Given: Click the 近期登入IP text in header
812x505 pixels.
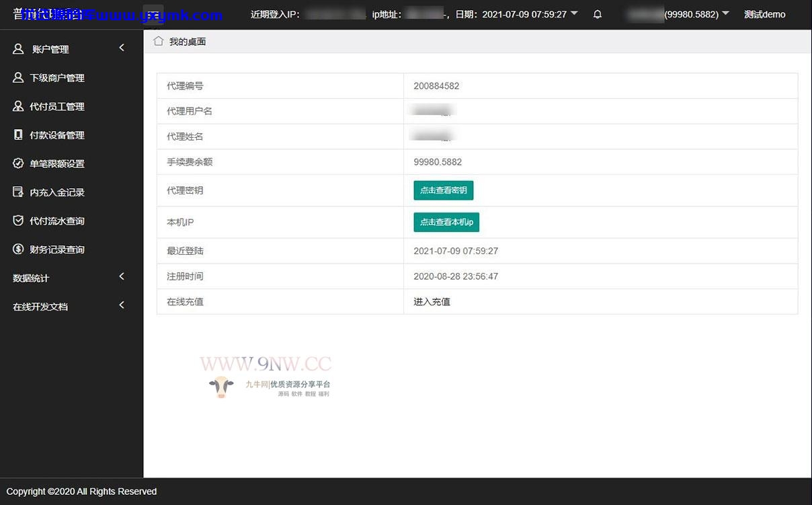Looking at the screenshot, I should (x=275, y=14).
